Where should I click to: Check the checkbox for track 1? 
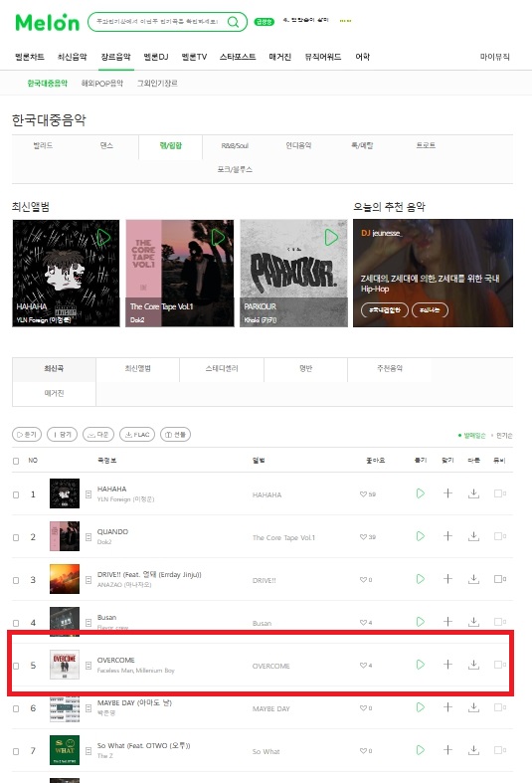16,494
